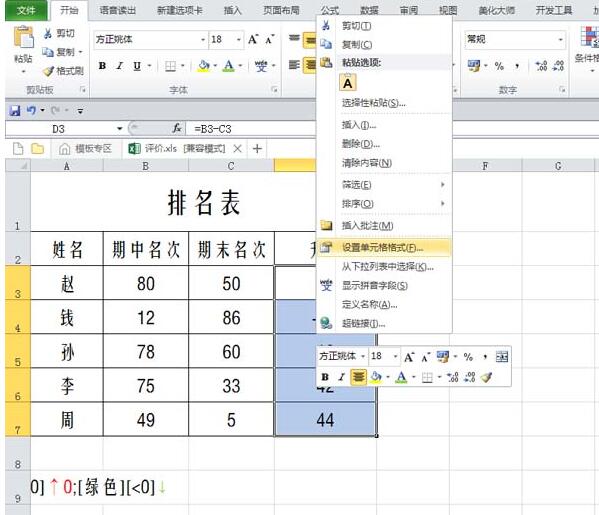Switch to the 页面布局 ribbon tab
The height and width of the screenshot is (515, 599).
(281, 10)
